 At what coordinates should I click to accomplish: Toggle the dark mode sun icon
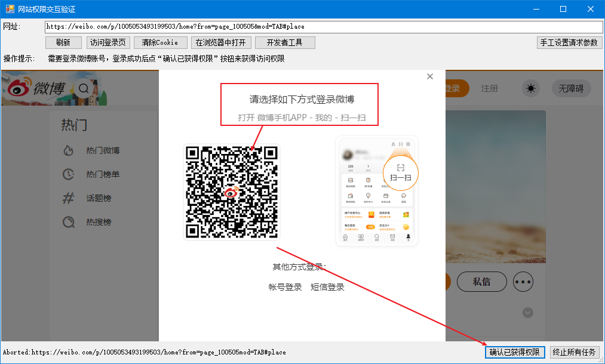[x=531, y=89]
